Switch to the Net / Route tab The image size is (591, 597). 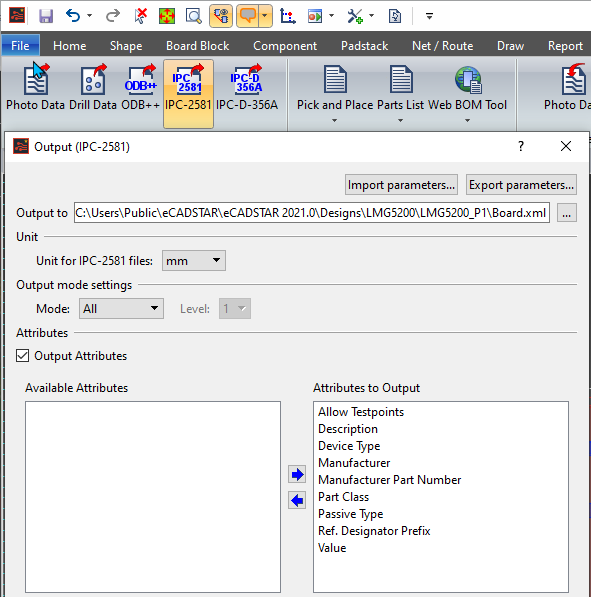pos(442,46)
